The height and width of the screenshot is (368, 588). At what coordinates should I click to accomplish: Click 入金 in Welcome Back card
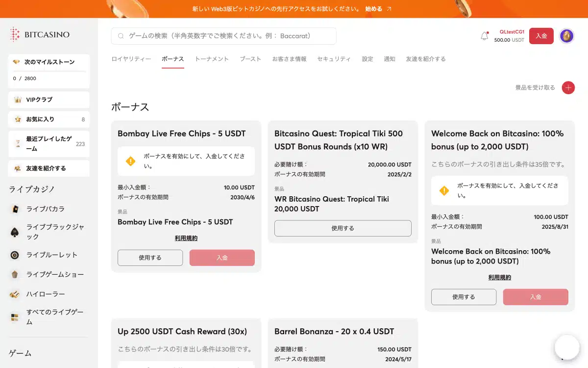[536, 297]
